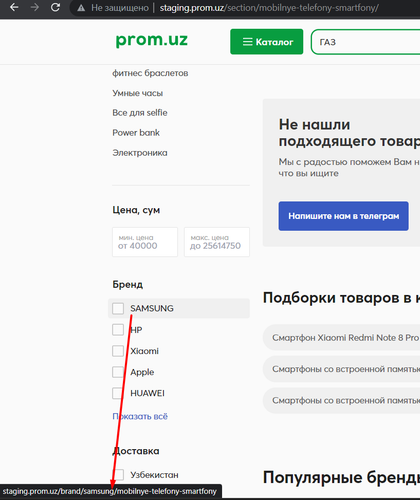Click the browser forward arrow
This screenshot has width=420, height=500.
coord(35,7)
